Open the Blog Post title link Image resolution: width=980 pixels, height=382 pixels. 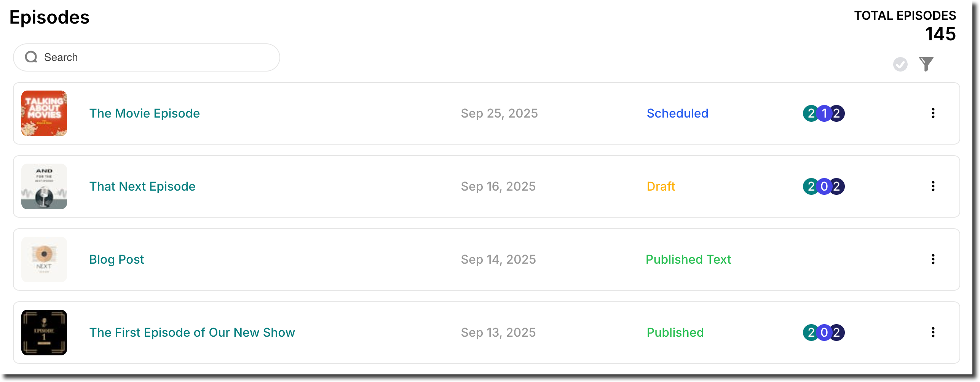click(117, 259)
